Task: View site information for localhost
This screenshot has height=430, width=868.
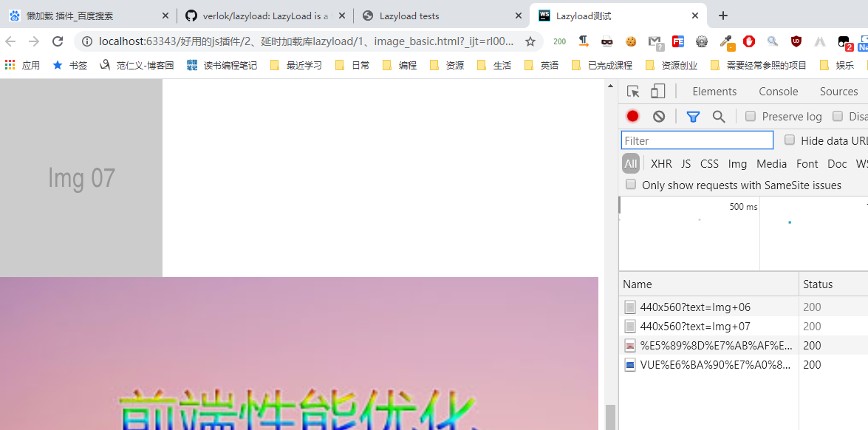Action: 86,41
